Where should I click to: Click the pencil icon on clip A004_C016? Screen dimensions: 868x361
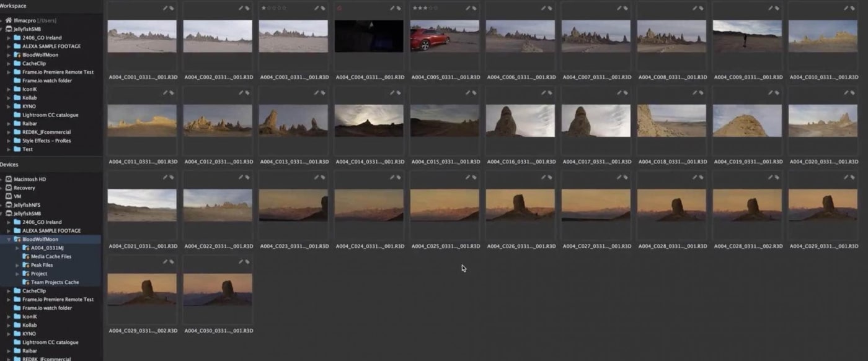point(544,93)
